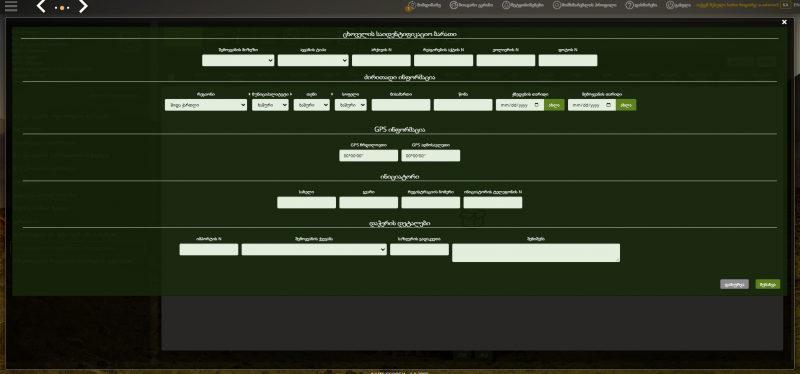Click first mm/dd/yyyy date input
Viewport: 800px width, 374px height.
(520, 105)
